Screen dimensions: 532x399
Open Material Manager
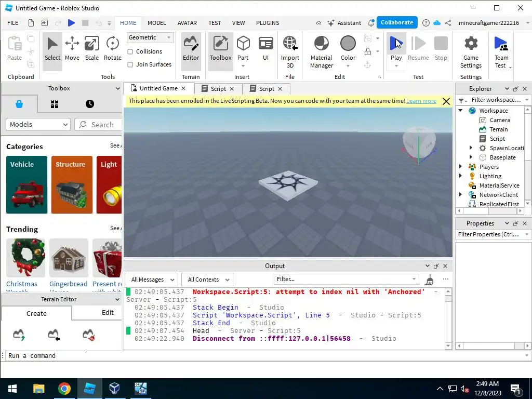(321, 52)
